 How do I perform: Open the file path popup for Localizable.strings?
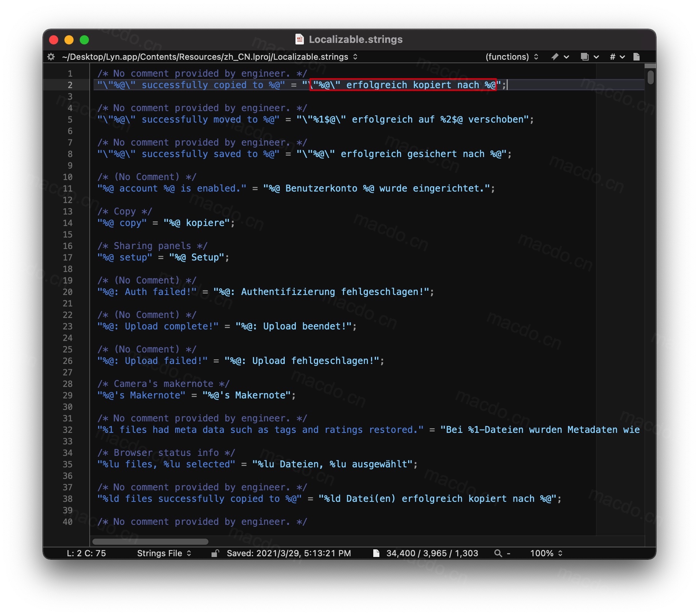(x=210, y=57)
